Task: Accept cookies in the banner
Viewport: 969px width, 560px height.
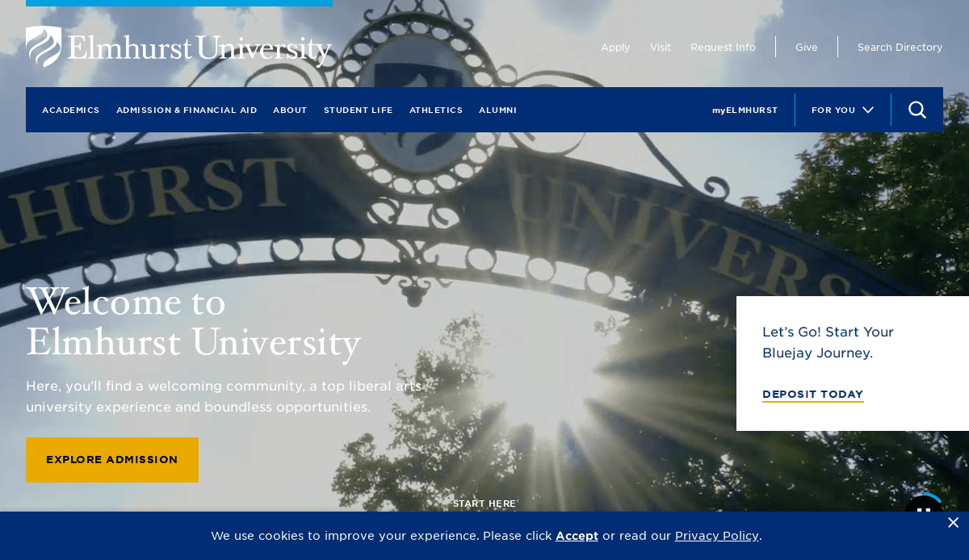Action: [577, 536]
